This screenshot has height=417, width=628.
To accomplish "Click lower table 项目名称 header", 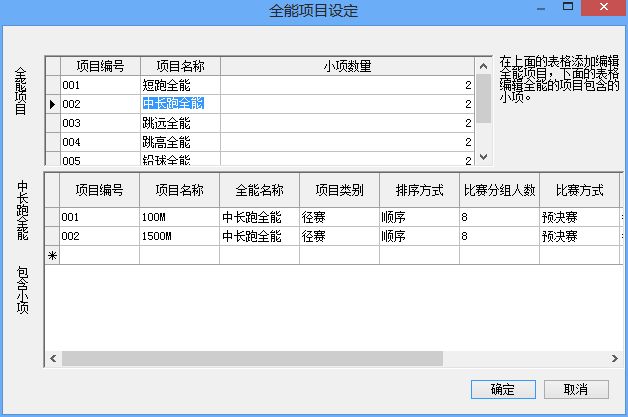I will [x=179, y=190].
